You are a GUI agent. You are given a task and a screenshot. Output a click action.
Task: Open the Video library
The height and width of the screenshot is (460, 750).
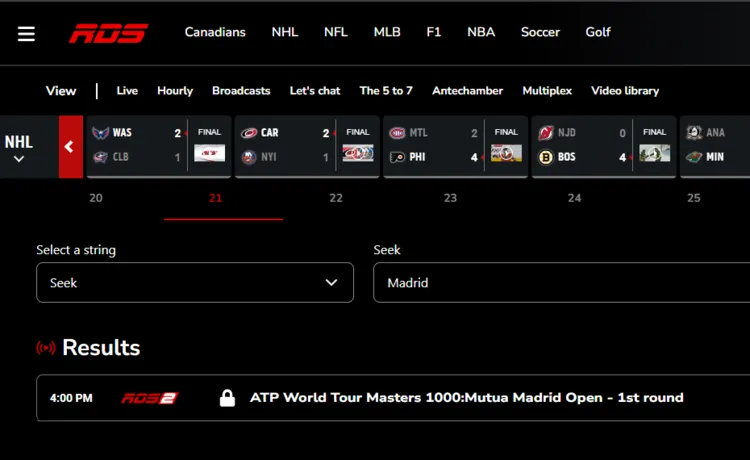(x=625, y=91)
